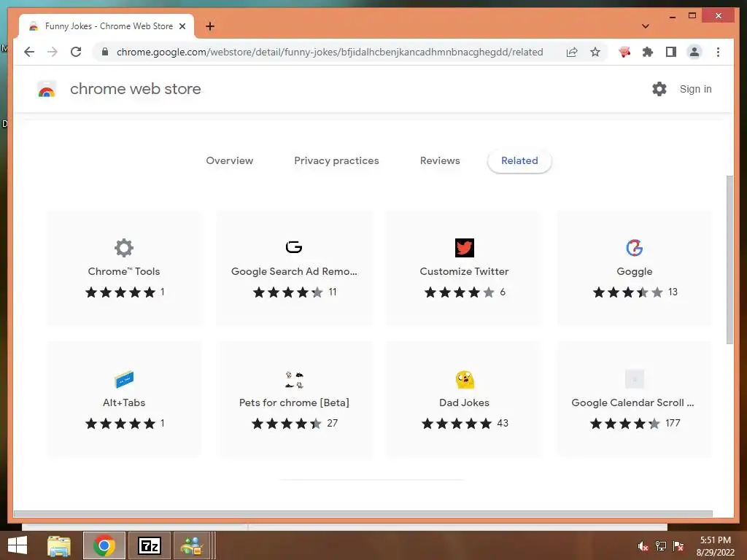747x560 pixels.
Task: Open Google Search Ad Remo... title
Action: 294,271
